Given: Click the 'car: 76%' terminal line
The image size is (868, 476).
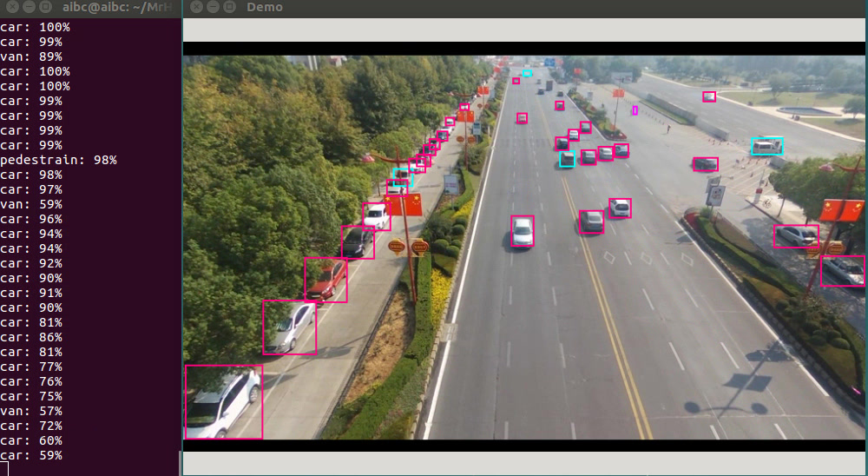Looking at the screenshot, I should click(31, 382).
